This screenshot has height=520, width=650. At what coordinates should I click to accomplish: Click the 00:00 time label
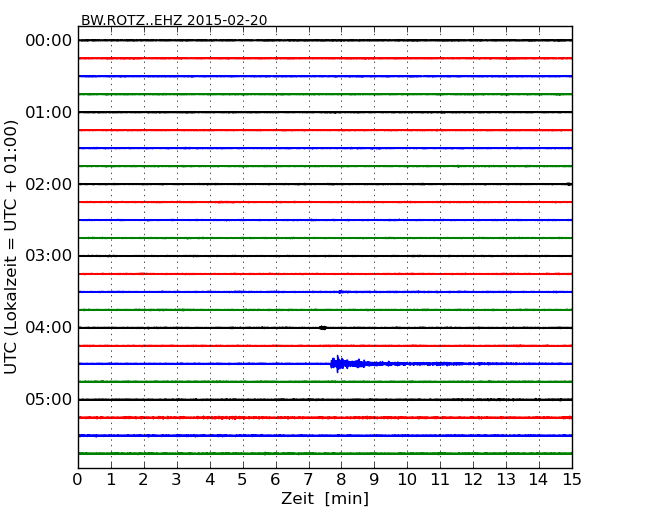49,41
